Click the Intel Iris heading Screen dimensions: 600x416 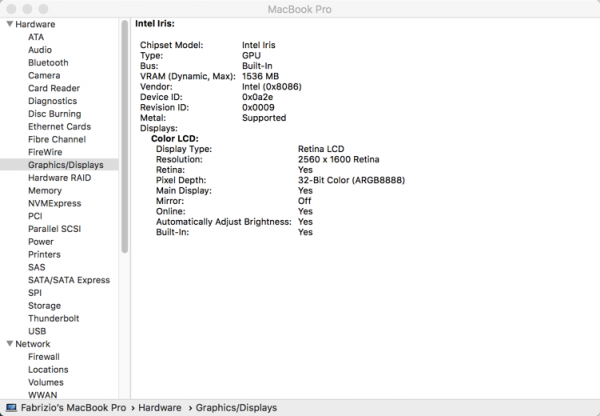coord(155,23)
